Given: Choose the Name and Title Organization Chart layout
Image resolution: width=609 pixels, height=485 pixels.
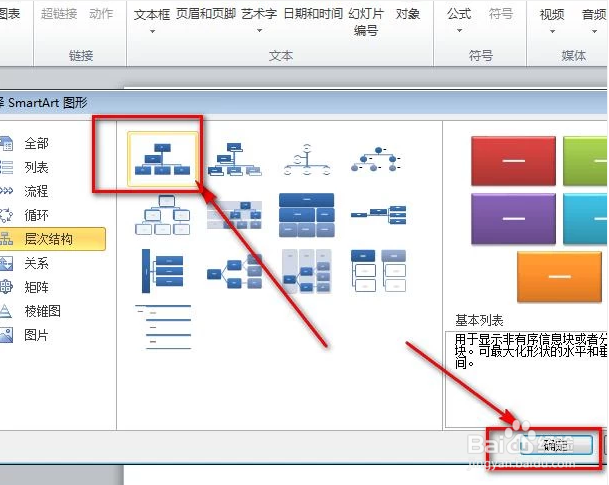Looking at the screenshot, I should (x=235, y=159).
